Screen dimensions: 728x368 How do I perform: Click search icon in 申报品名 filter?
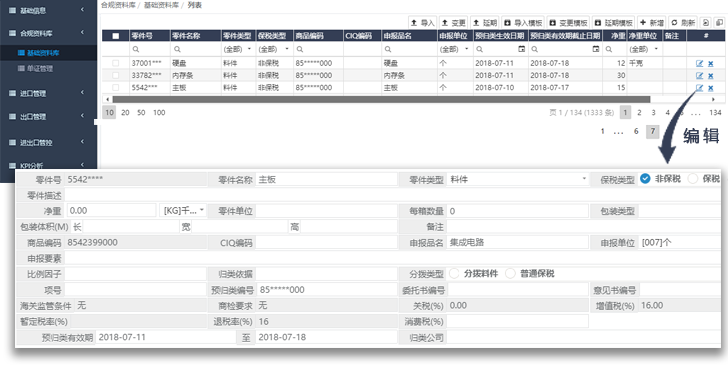click(x=388, y=49)
